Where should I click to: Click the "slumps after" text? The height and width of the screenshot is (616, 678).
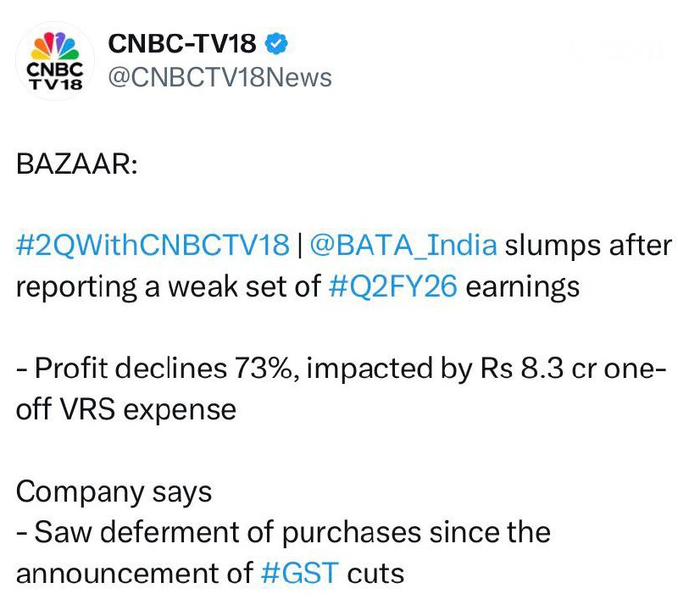pos(584,247)
